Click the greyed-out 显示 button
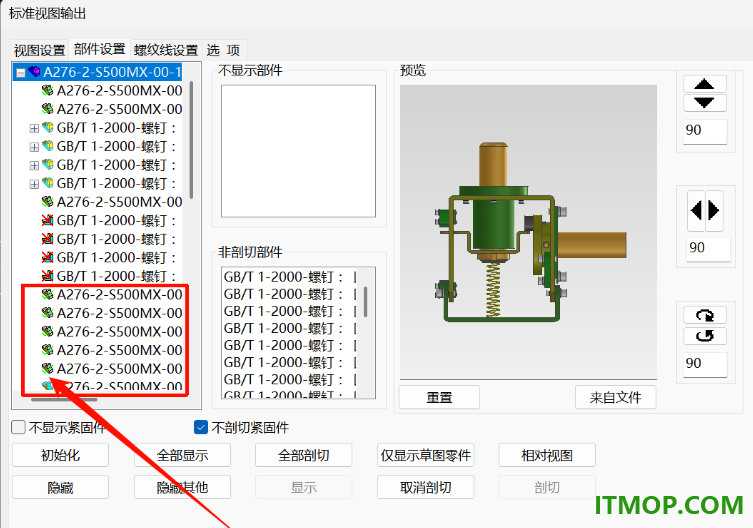The image size is (753, 528). pyautogui.click(x=304, y=487)
